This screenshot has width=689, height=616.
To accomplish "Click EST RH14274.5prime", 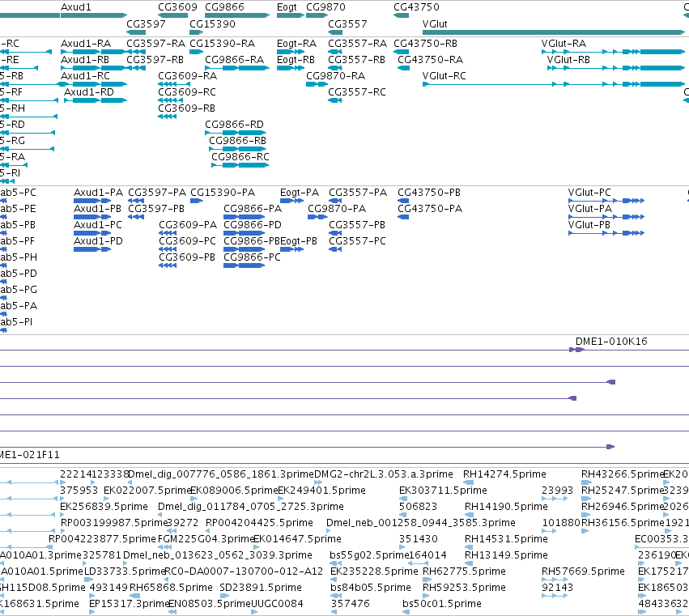I will [504, 474].
